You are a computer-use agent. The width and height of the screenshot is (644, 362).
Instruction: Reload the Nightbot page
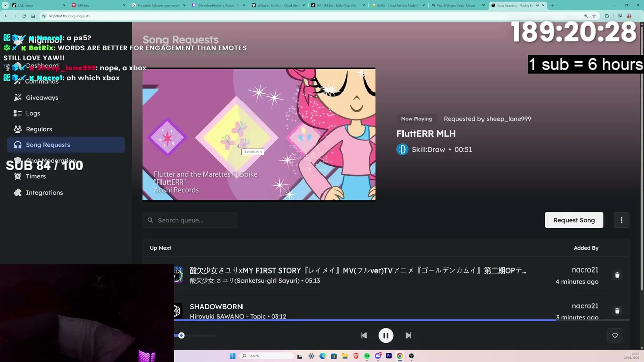24,16
